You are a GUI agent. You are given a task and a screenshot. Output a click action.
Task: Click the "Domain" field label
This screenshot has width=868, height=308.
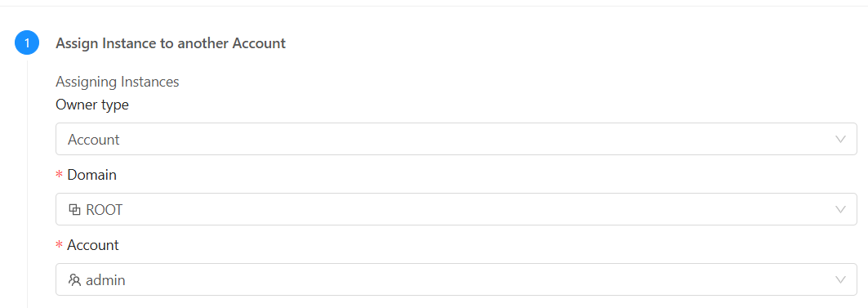[x=92, y=175]
